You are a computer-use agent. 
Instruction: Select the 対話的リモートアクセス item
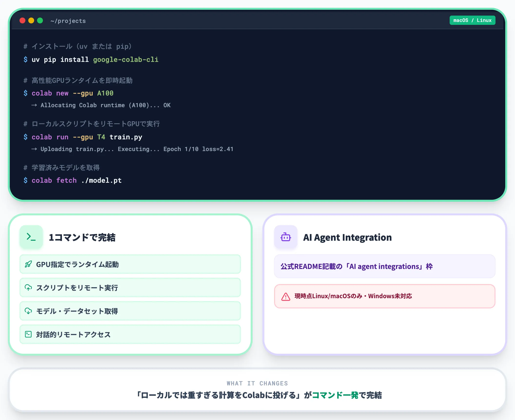tap(130, 334)
